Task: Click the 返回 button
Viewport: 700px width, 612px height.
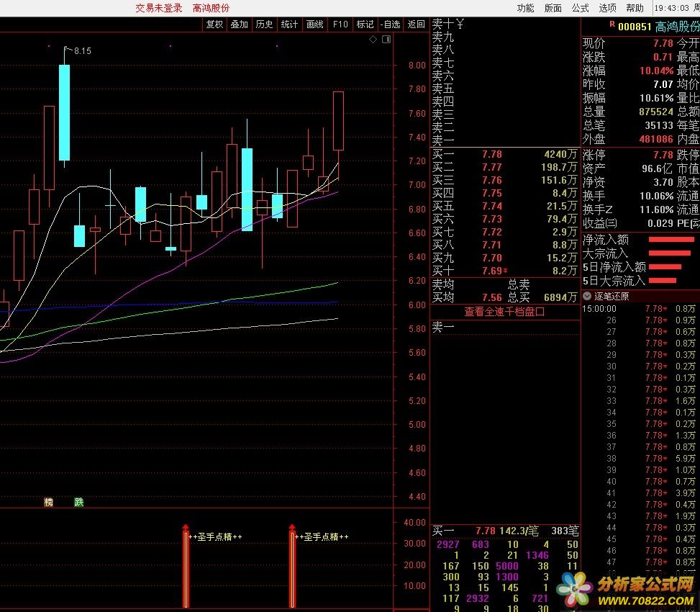Action: 416,24
